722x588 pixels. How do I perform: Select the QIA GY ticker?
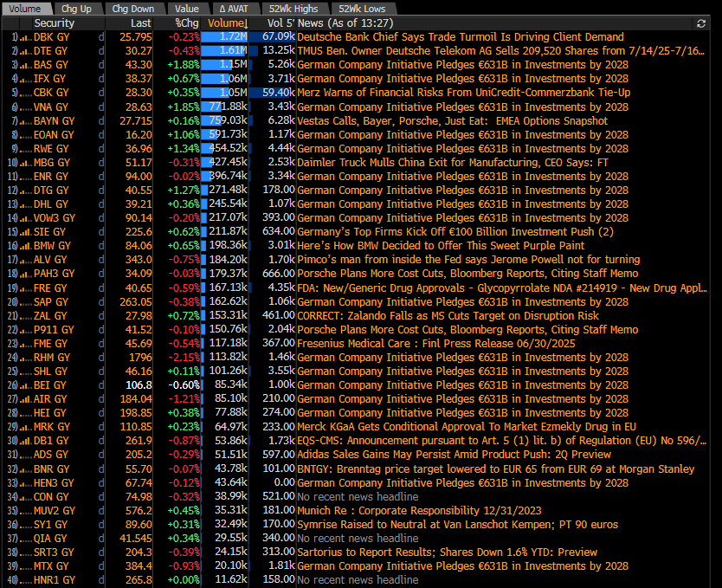[50, 539]
